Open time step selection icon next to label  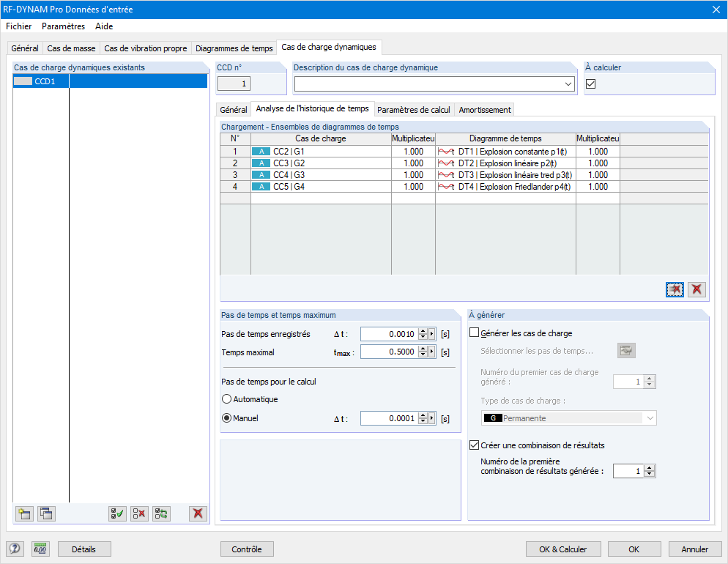point(626,350)
